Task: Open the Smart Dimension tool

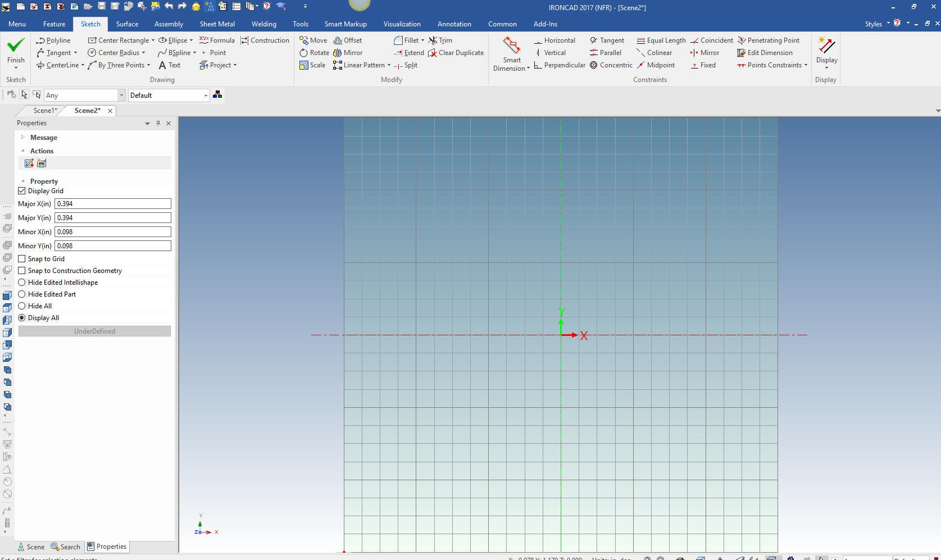Action: click(x=511, y=54)
